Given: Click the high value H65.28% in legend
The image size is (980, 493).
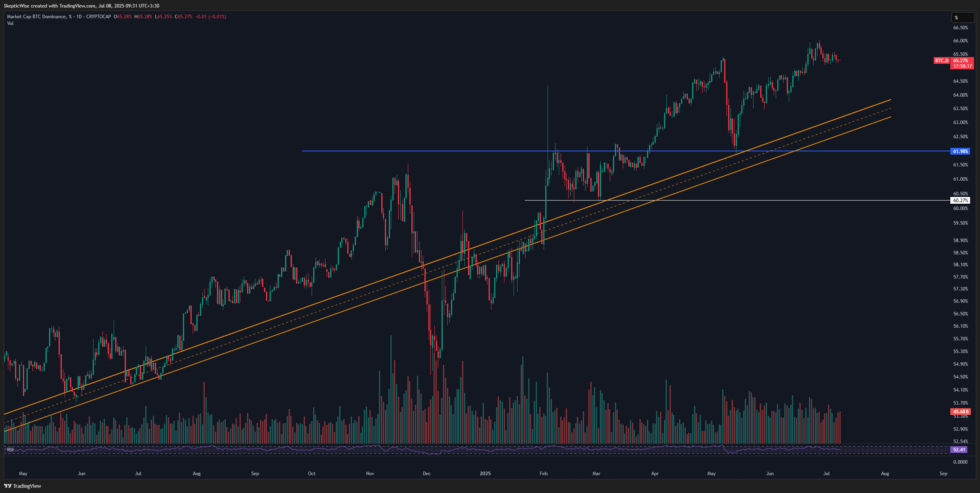Looking at the screenshot, I should coord(143,17).
